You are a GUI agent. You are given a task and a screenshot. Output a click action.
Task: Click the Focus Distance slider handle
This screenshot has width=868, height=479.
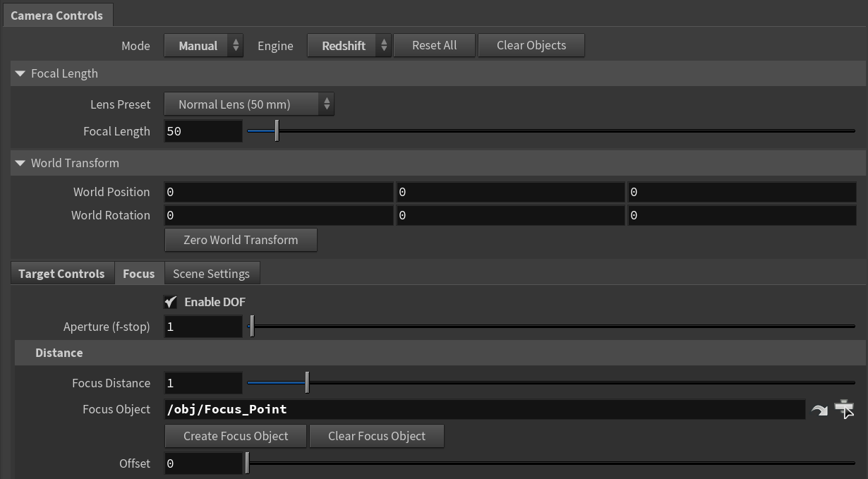pos(307,383)
